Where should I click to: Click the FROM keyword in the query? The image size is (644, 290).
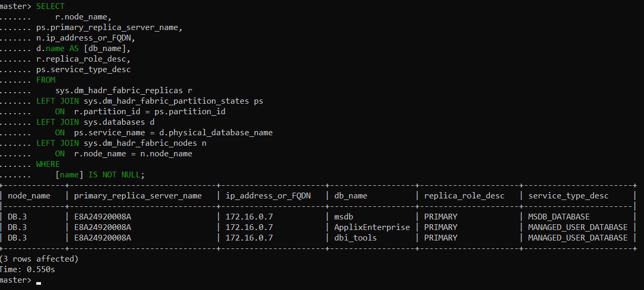point(46,80)
